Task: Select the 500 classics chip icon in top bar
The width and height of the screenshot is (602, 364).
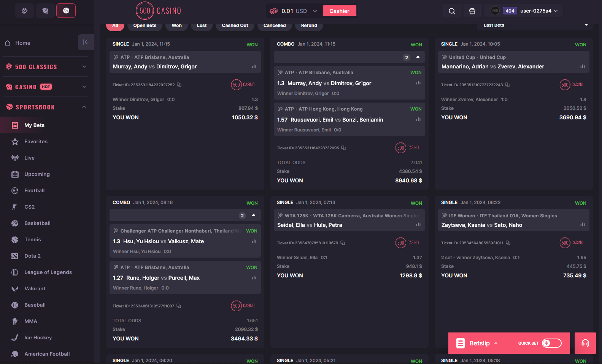Action: (24, 11)
